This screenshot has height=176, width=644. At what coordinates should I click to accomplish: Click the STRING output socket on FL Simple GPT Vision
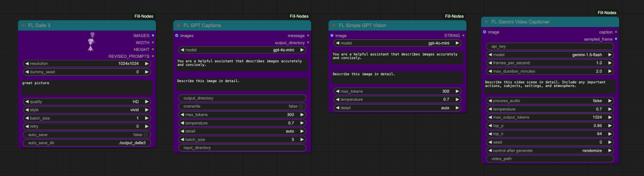click(463, 36)
